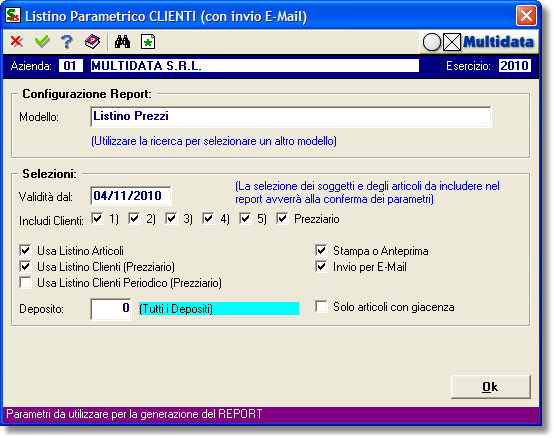554x438 pixels.
Task: Disable Invio per E-Mail option
Action: click(x=321, y=266)
